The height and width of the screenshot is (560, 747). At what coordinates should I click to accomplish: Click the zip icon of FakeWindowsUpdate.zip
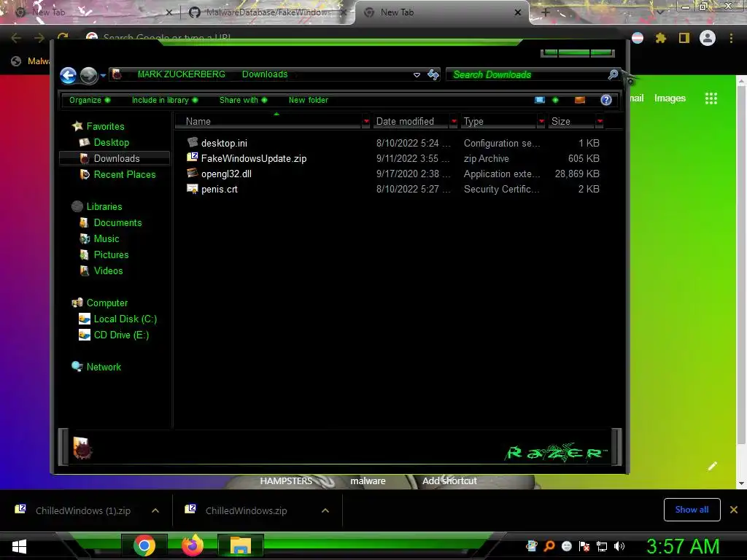point(193,157)
